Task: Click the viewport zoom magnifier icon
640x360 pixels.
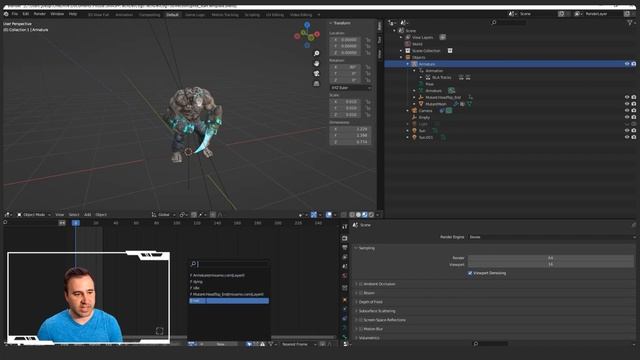Action: coord(316,53)
